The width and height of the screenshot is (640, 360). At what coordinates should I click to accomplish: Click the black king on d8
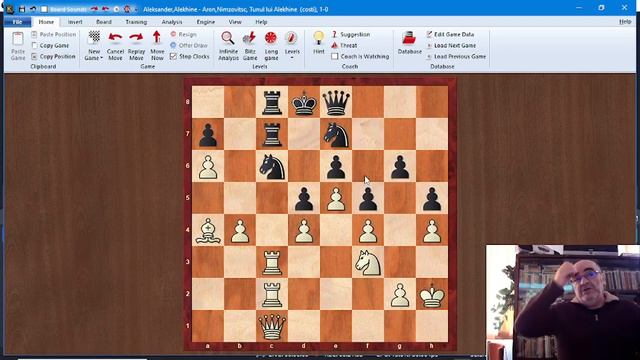pos(304,102)
